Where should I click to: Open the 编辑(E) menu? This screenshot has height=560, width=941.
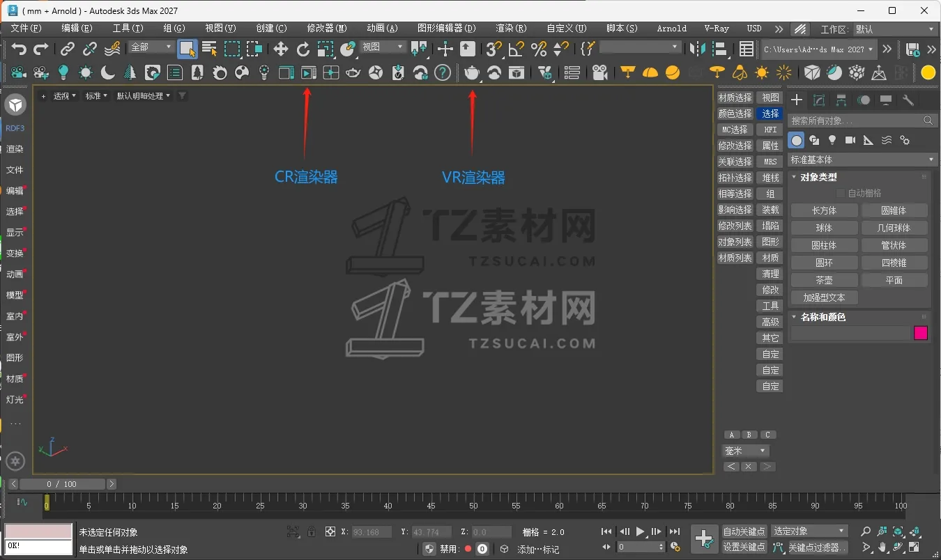coord(77,29)
